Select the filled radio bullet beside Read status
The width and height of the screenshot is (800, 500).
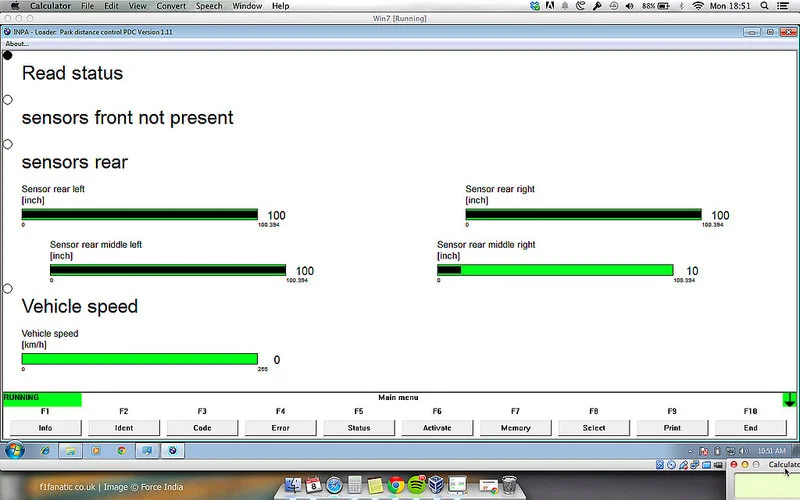[8, 55]
